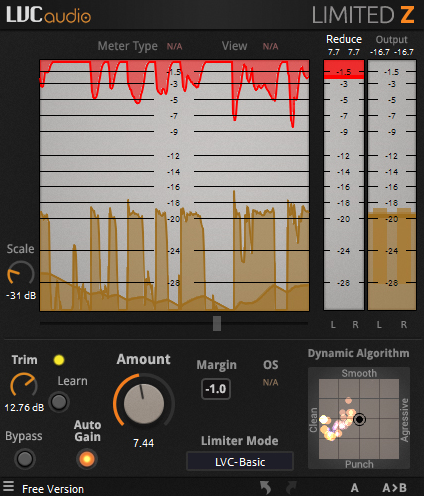This screenshot has width=424, height=496.
Task: Select preset slot A
Action: (x=355, y=488)
